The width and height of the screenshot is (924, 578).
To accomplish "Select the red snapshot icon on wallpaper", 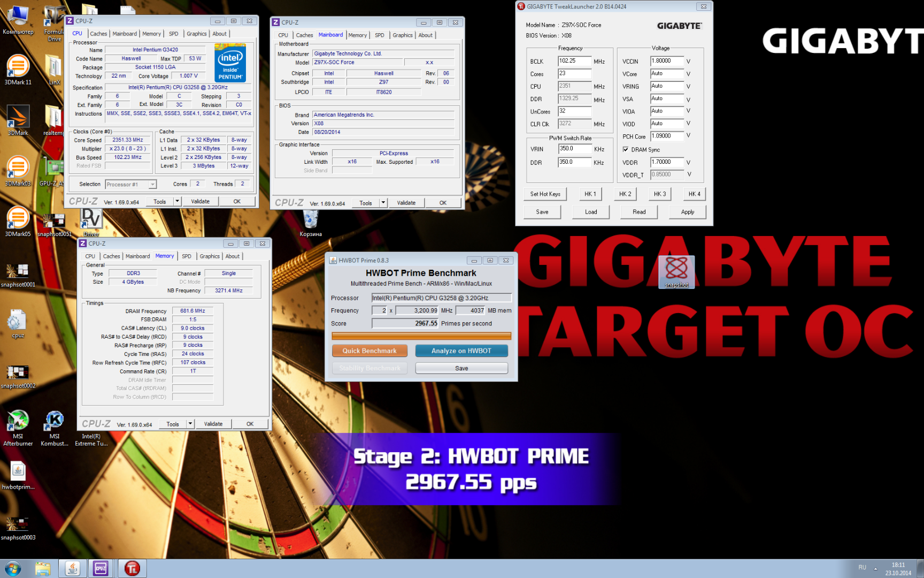I will pos(676,272).
